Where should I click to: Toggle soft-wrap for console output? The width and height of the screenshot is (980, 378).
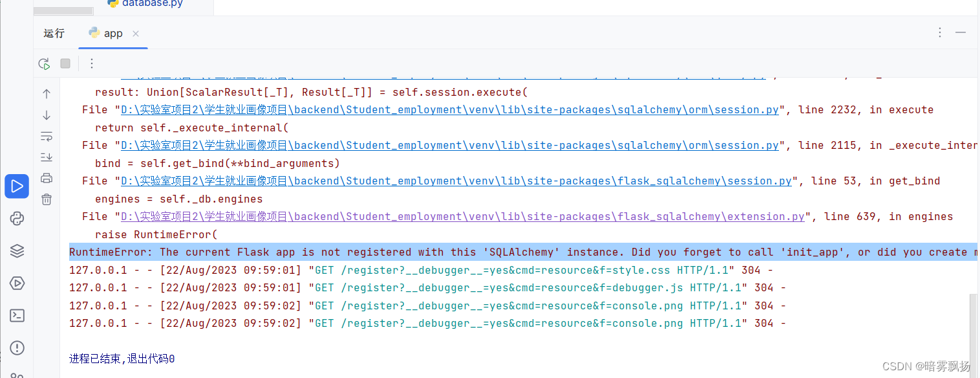click(46, 136)
